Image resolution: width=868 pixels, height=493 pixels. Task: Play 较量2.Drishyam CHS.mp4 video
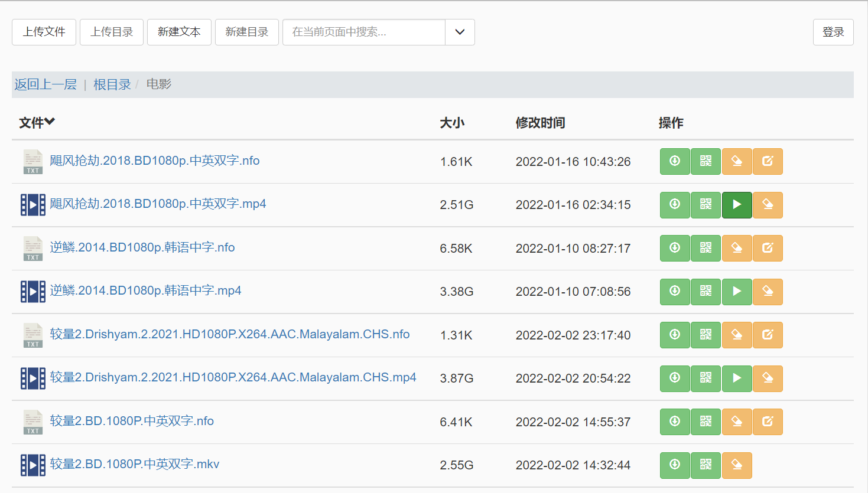(x=737, y=378)
